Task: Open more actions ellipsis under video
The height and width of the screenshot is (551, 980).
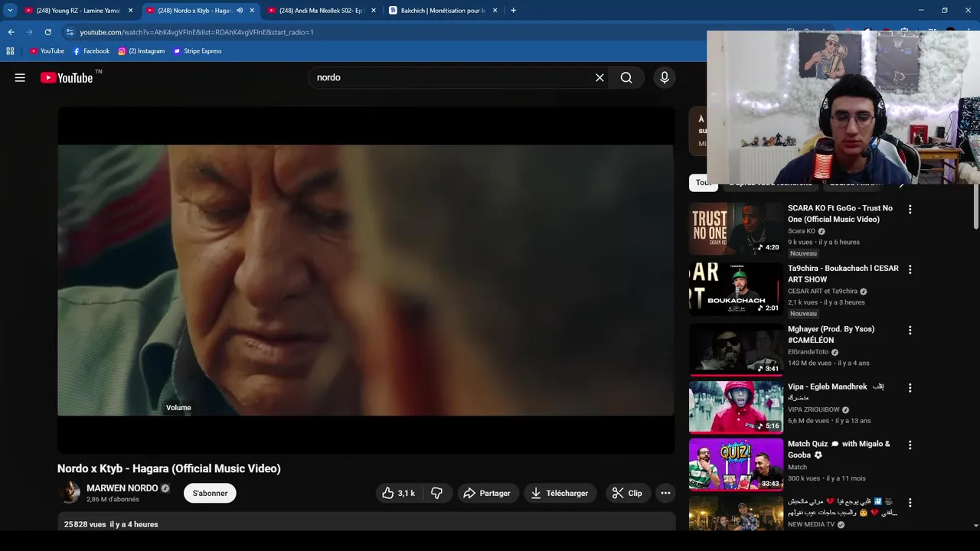Action: pyautogui.click(x=665, y=494)
